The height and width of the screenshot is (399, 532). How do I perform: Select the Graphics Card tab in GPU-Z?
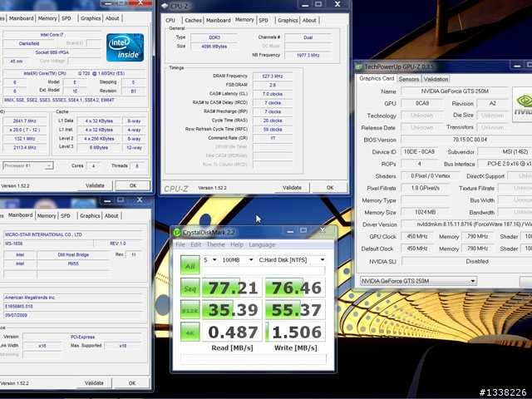[x=377, y=78]
